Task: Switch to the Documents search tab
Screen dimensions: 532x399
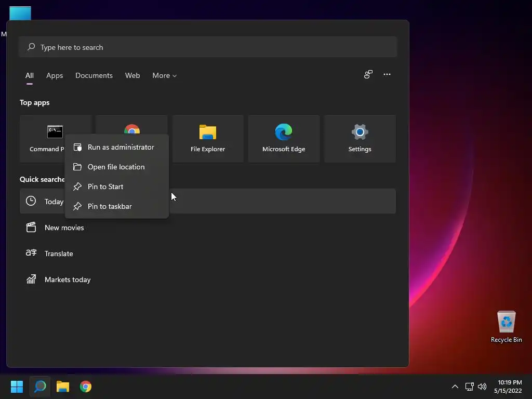Action: pyautogui.click(x=94, y=76)
